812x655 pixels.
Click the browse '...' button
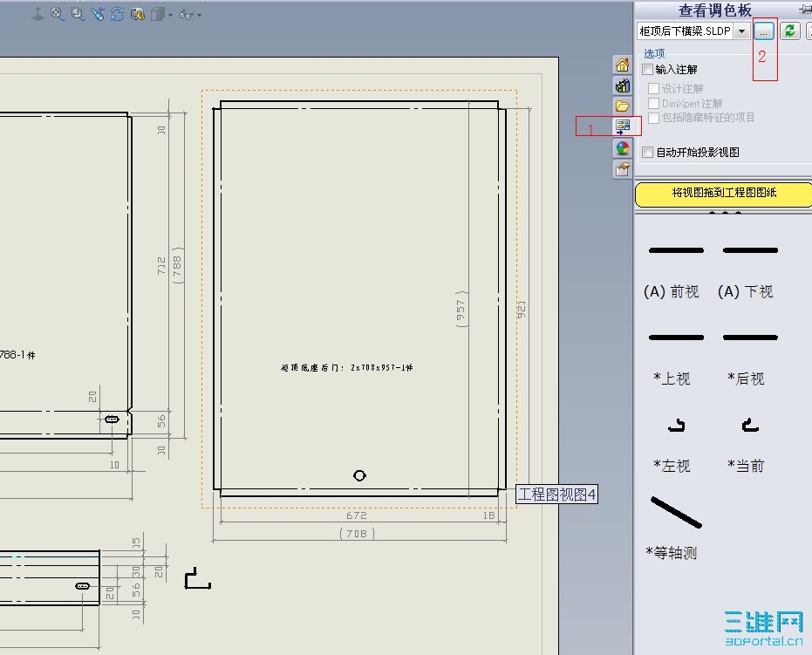[764, 31]
